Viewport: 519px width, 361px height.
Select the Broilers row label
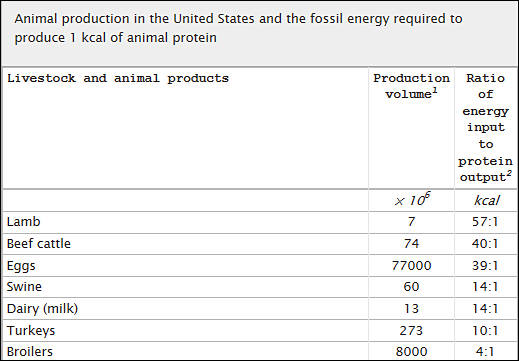click(x=30, y=352)
